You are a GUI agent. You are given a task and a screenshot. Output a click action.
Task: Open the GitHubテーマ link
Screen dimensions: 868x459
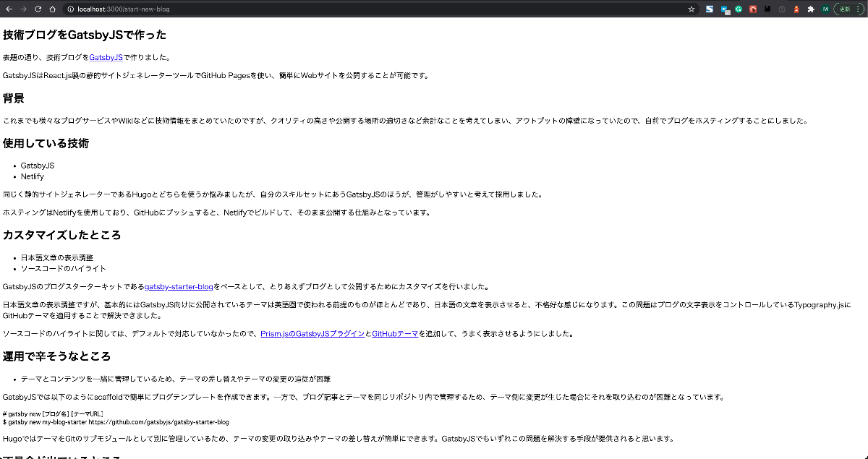pyautogui.click(x=395, y=333)
